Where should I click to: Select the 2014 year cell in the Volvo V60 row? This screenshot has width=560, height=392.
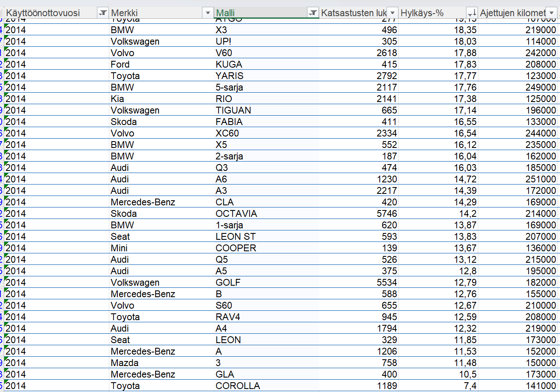click(x=56, y=53)
